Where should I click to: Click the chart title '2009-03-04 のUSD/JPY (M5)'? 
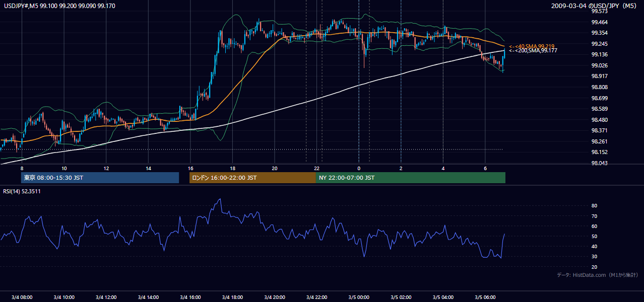click(595, 6)
